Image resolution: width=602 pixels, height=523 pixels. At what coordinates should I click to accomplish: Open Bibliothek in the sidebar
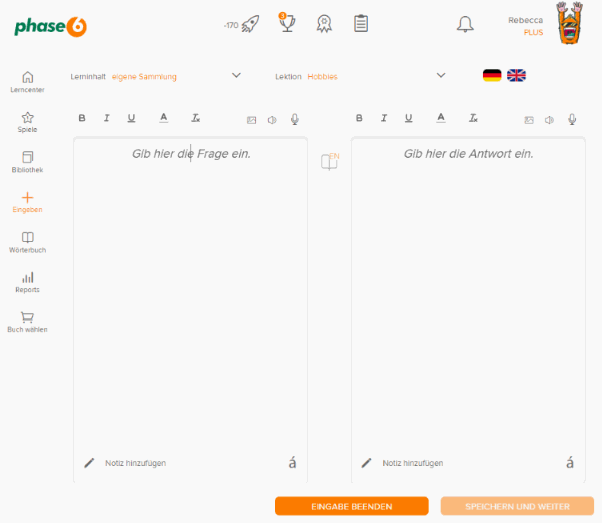[x=27, y=162]
